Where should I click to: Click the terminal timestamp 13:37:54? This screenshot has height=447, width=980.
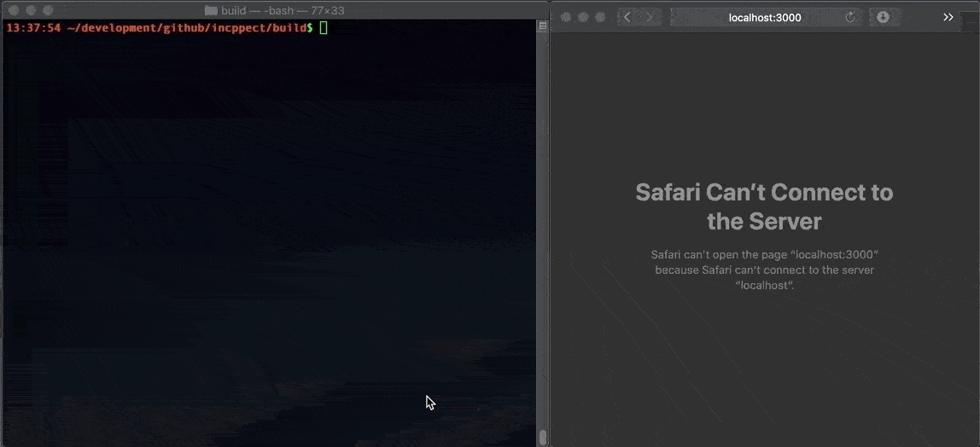pyautogui.click(x=34, y=28)
